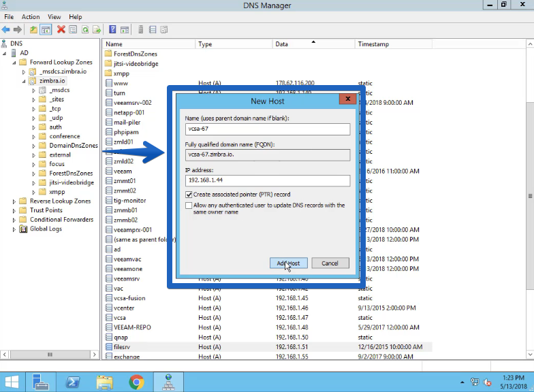Image resolution: width=534 pixels, height=392 pixels.
Task: Click the server tower toolbar icon
Action: [x=140, y=30]
